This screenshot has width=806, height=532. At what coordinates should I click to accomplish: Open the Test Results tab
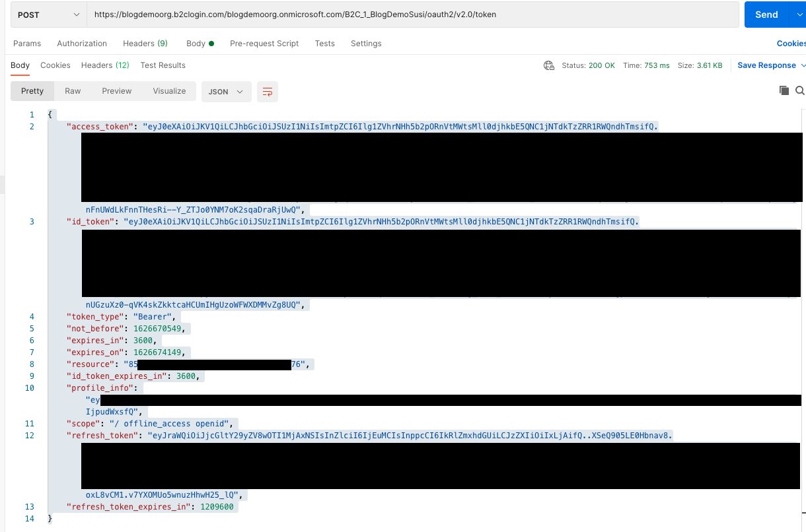(163, 65)
